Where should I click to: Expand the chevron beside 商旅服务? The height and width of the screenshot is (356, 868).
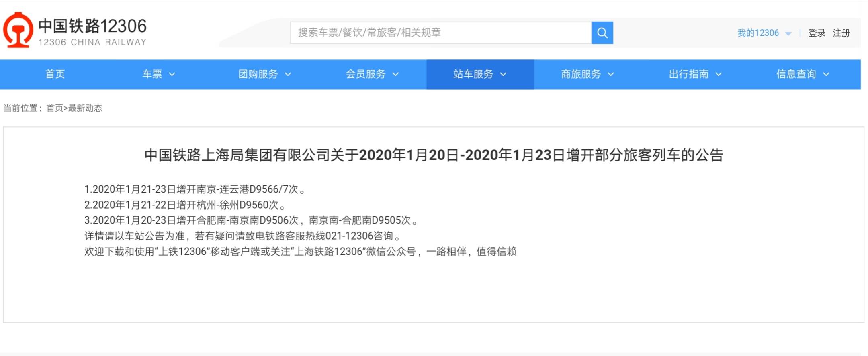click(x=611, y=74)
